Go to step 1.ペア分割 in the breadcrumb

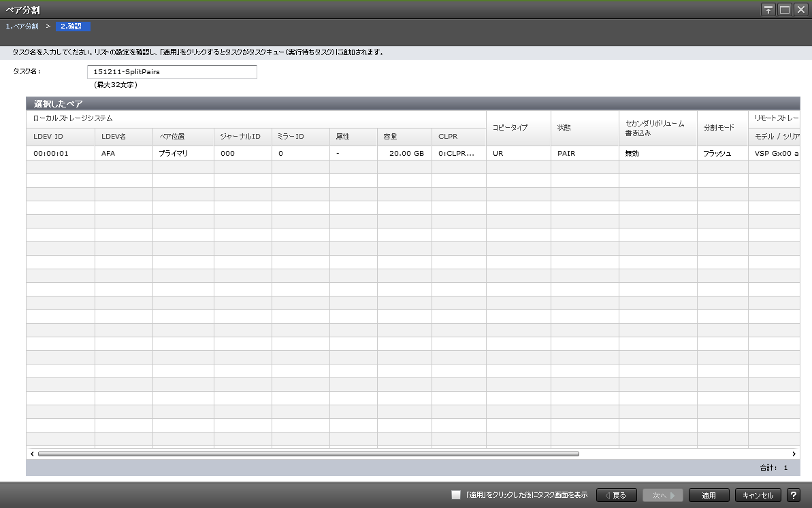click(x=22, y=27)
